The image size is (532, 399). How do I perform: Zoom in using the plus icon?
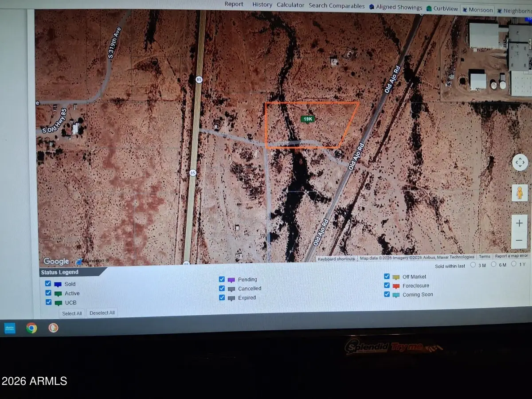(519, 223)
